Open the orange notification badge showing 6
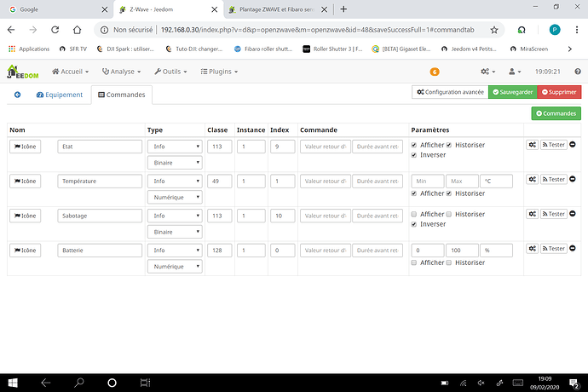The width and height of the screenshot is (588, 392). (435, 72)
